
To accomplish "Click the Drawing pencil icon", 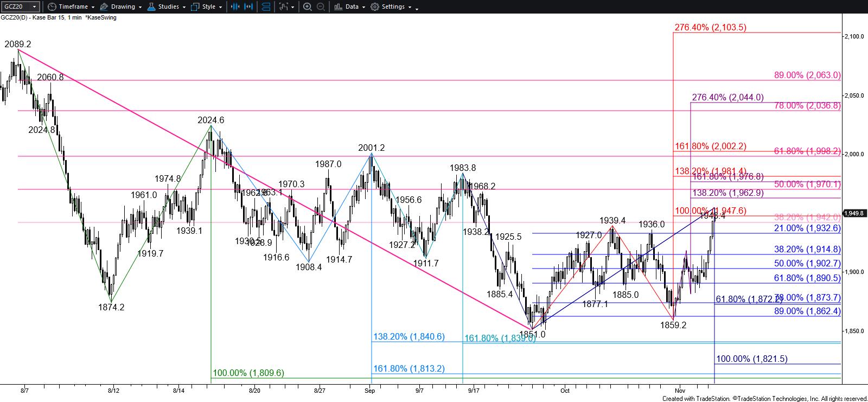I will (104, 7).
